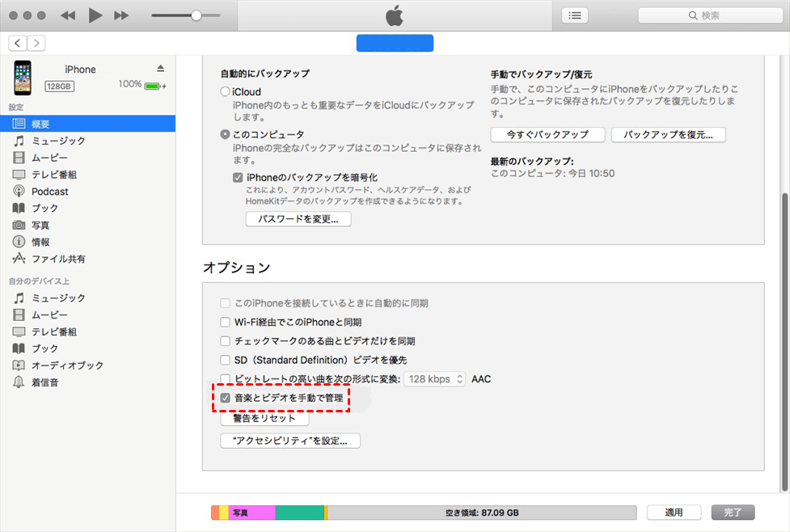Click the play button in the toolbar

click(95, 15)
